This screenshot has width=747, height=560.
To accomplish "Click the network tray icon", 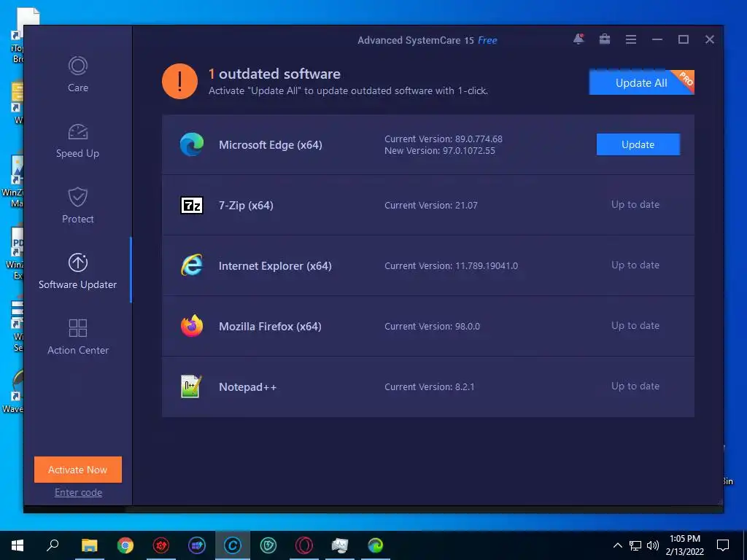I will [635, 545].
